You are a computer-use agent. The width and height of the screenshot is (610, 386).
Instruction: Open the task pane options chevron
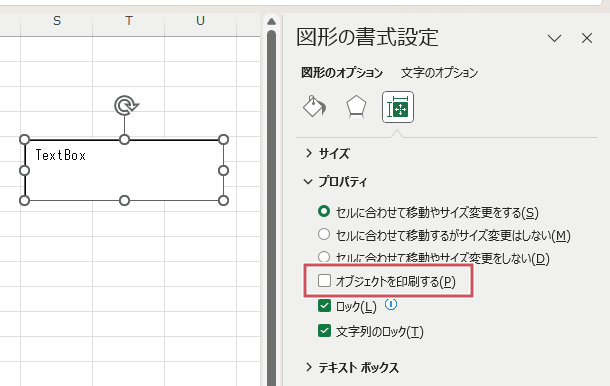click(x=554, y=38)
